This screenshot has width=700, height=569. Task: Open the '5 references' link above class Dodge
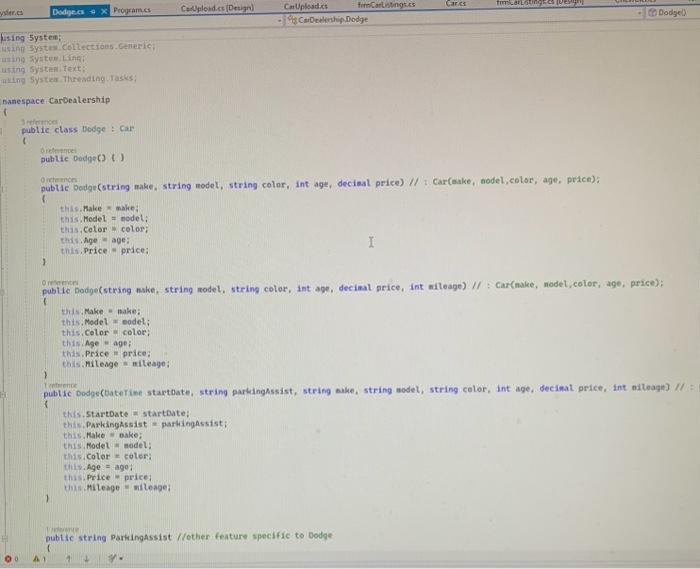39,121
